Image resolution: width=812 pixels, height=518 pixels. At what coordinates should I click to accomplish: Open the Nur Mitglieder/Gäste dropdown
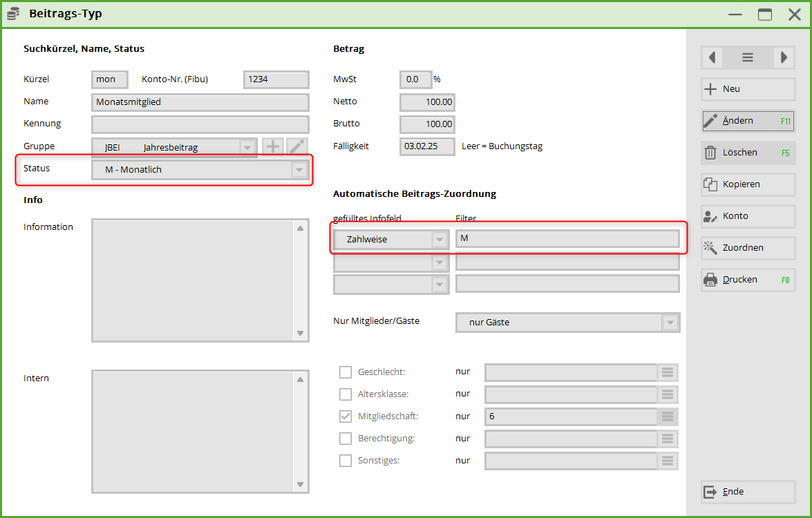[x=670, y=323]
